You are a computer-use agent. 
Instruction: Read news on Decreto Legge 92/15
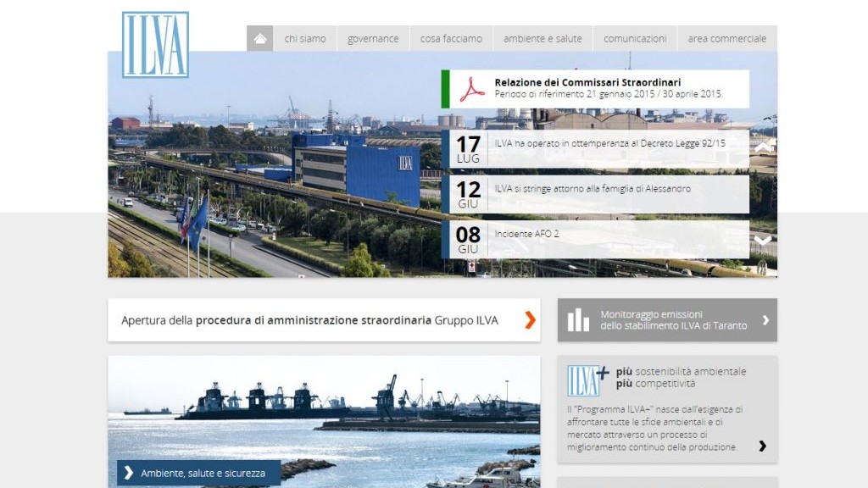point(610,143)
